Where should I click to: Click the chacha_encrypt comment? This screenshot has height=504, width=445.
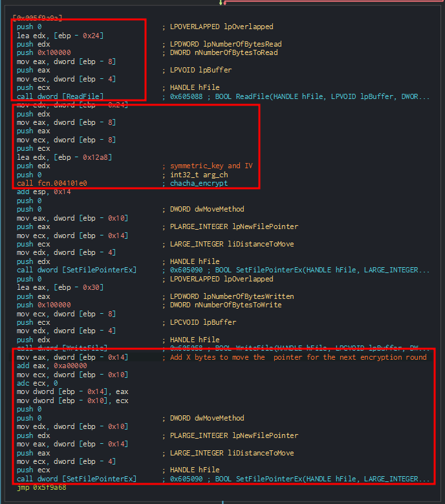tap(199, 183)
